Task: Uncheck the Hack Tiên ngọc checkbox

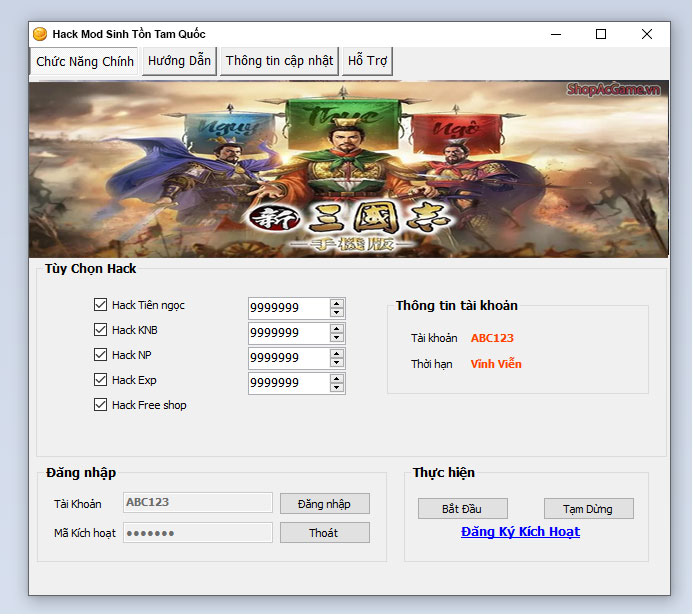Action: click(x=100, y=304)
